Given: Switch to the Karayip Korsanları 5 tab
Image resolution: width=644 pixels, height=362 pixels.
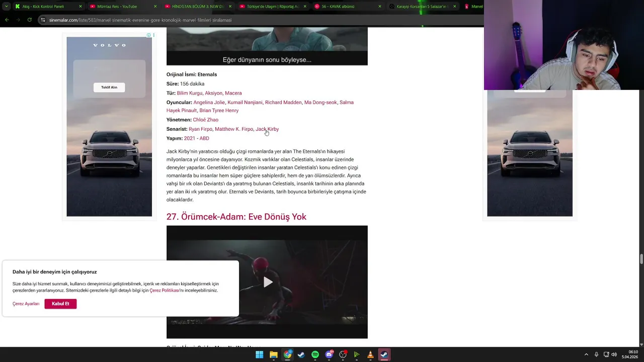Looking at the screenshot, I should (423, 7).
